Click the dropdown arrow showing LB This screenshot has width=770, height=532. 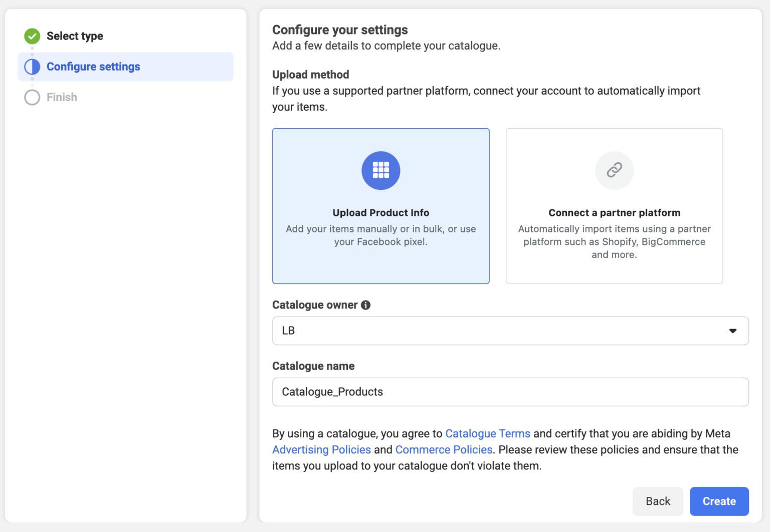(x=733, y=331)
